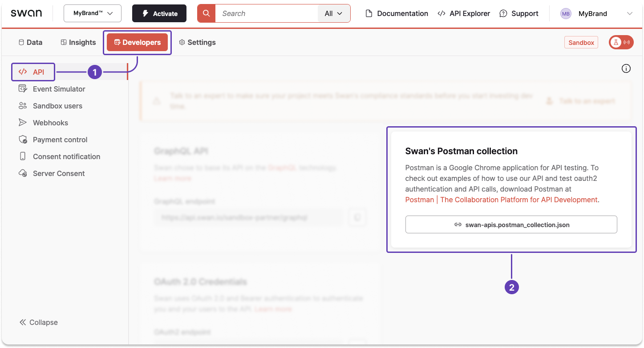The height and width of the screenshot is (348, 644).
Task: Switch the environment toggle to live mode
Action: [626, 42]
